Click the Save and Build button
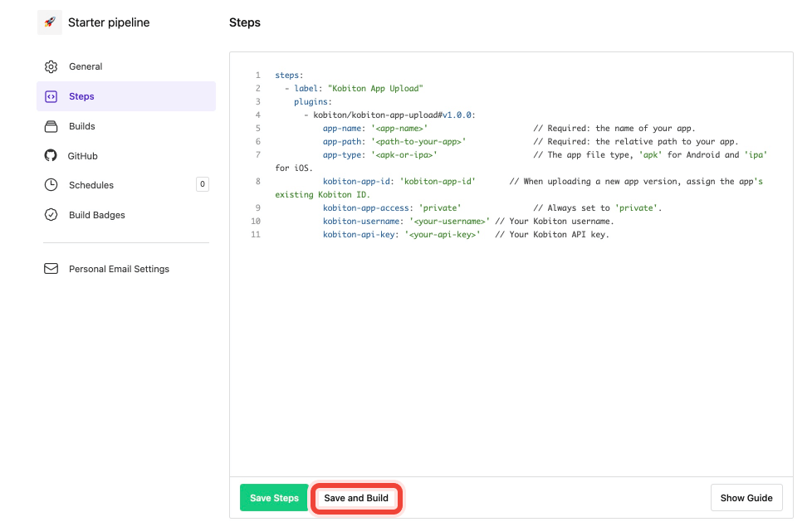Viewport: 812px width, 522px height. point(356,498)
